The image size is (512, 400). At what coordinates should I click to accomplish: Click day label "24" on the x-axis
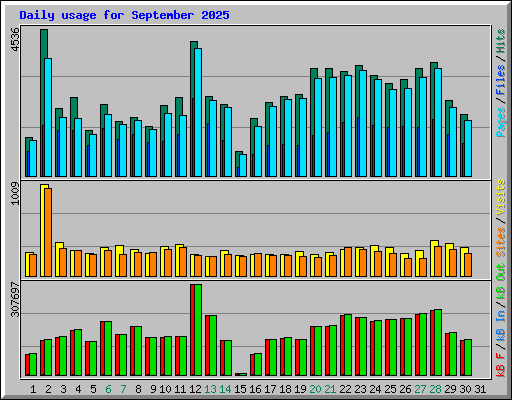(x=375, y=389)
